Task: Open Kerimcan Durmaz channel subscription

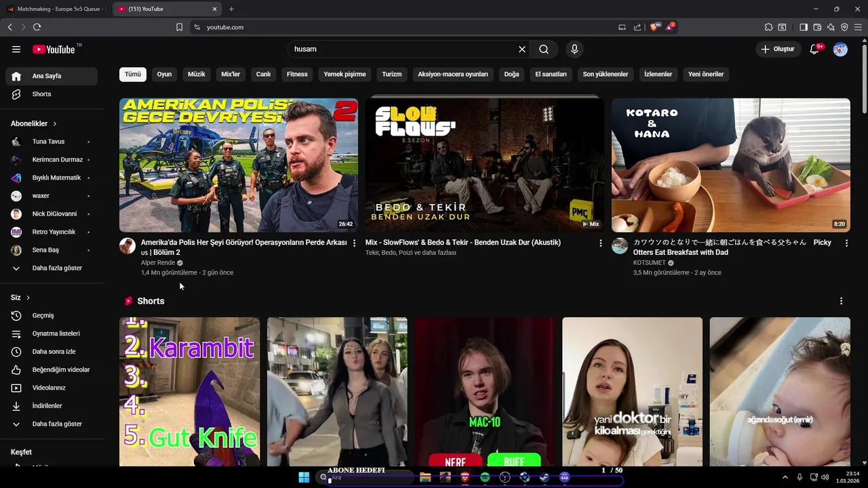Action: [52, 160]
